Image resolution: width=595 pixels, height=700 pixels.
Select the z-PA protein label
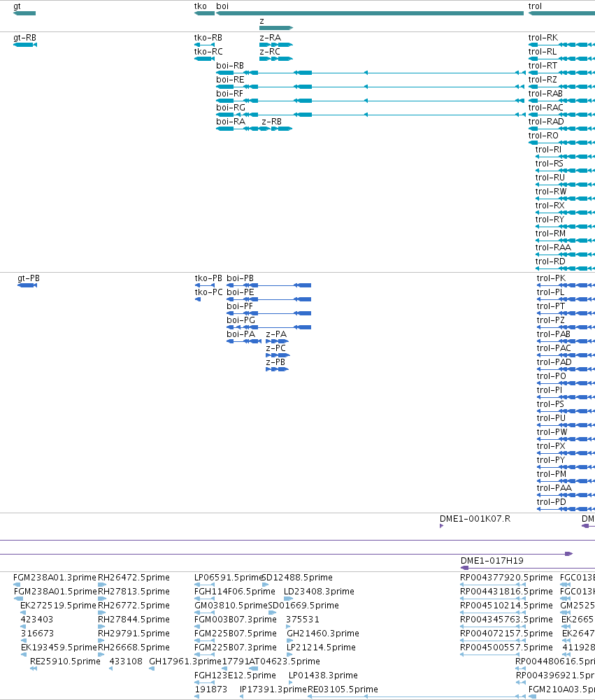point(276,334)
